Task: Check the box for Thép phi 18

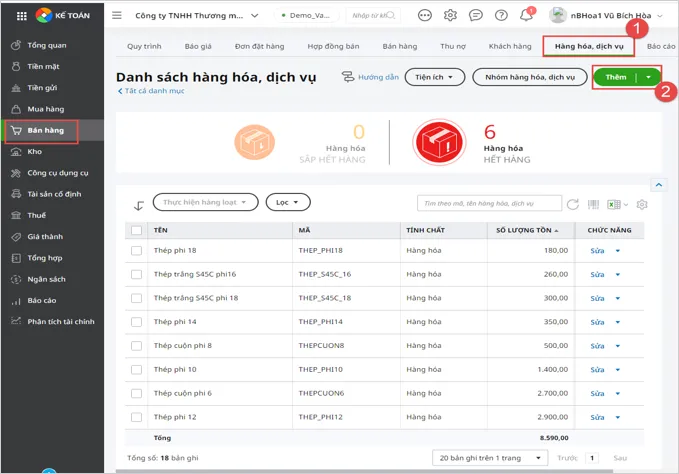Action: pyautogui.click(x=137, y=251)
